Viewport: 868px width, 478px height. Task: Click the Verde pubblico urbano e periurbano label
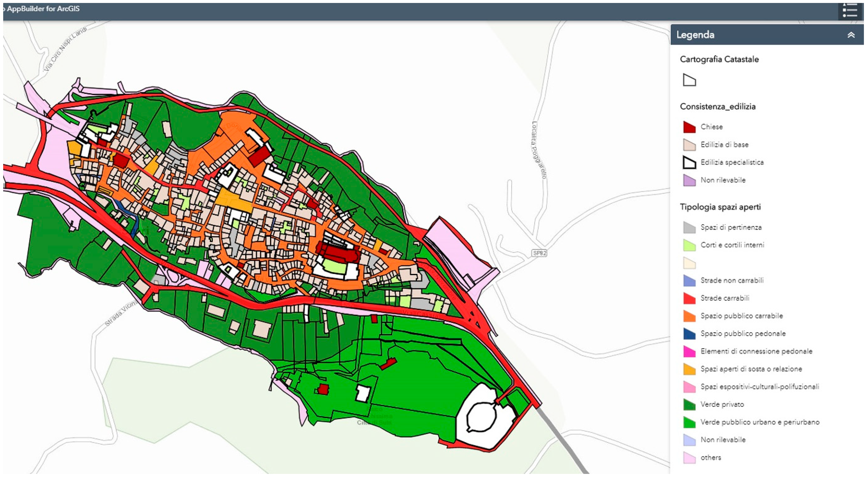tap(760, 422)
